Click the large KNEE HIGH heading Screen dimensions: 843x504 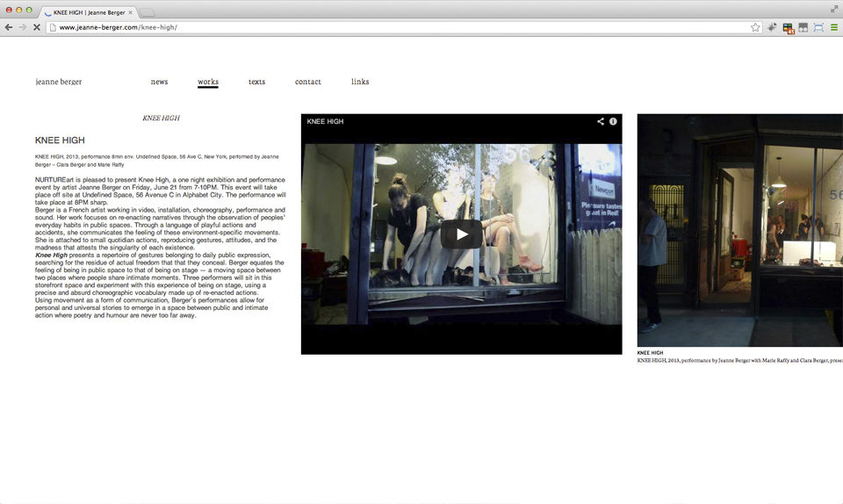[x=60, y=140]
